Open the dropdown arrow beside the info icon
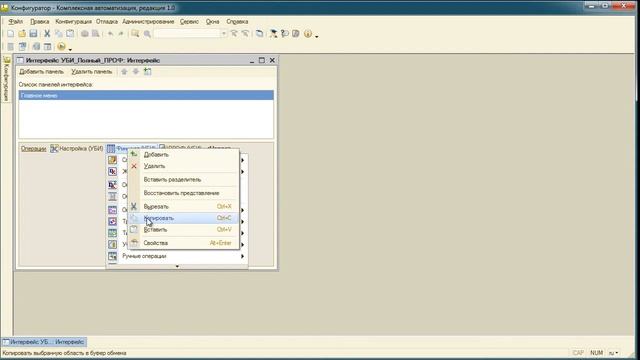The image size is (640, 360). [x=317, y=36]
